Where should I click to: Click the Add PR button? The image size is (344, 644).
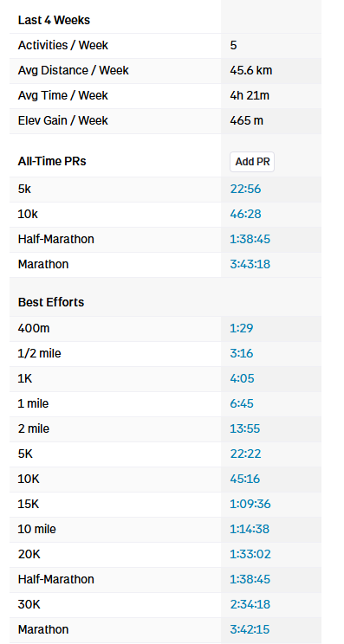252,162
